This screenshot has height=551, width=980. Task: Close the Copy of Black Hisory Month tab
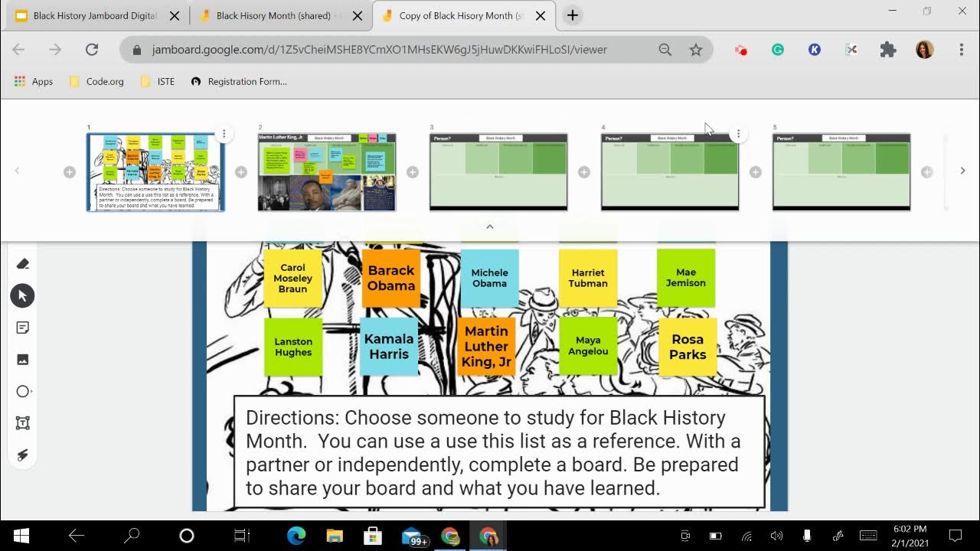tap(541, 15)
